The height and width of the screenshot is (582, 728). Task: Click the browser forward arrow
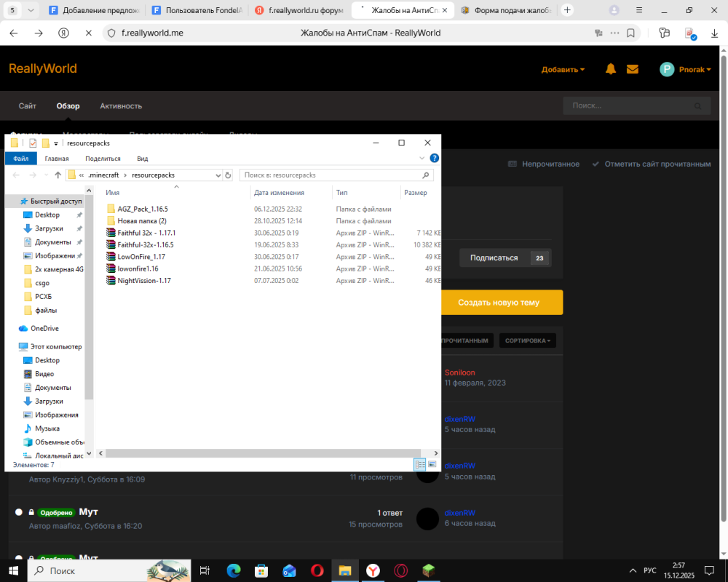coord(39,33)
